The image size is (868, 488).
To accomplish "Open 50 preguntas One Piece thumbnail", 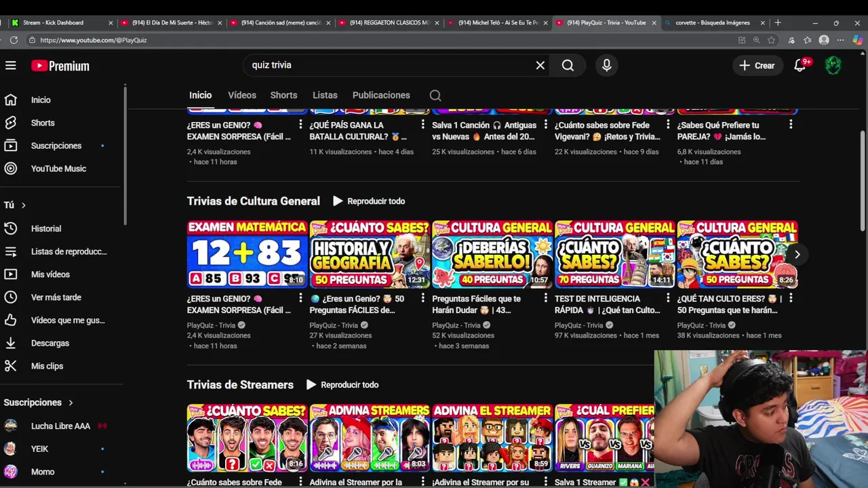I will [x=737, y=255].
